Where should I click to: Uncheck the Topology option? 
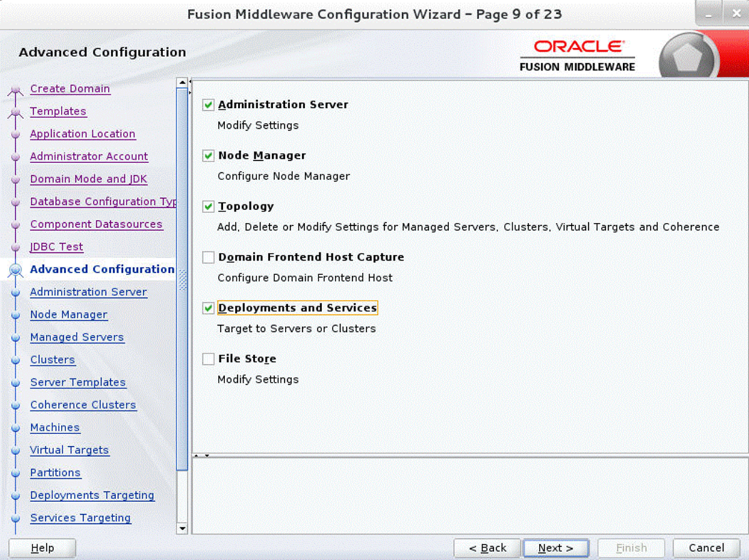208,206
